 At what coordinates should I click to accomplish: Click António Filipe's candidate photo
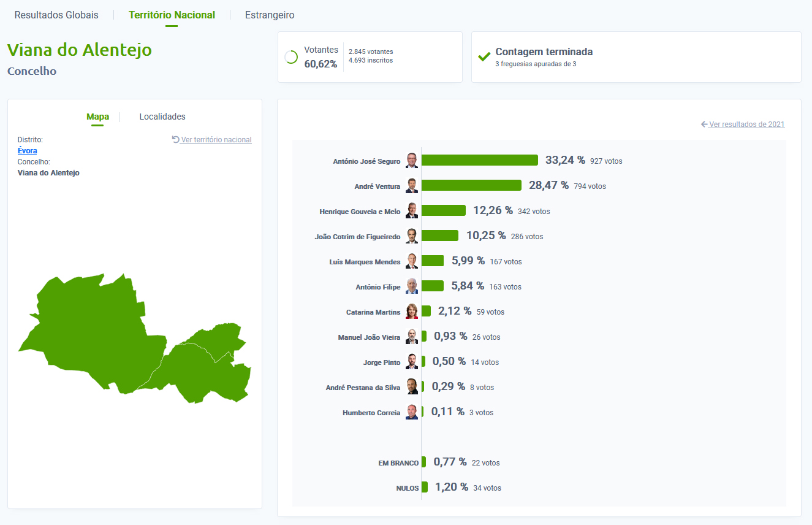(412, 286)
